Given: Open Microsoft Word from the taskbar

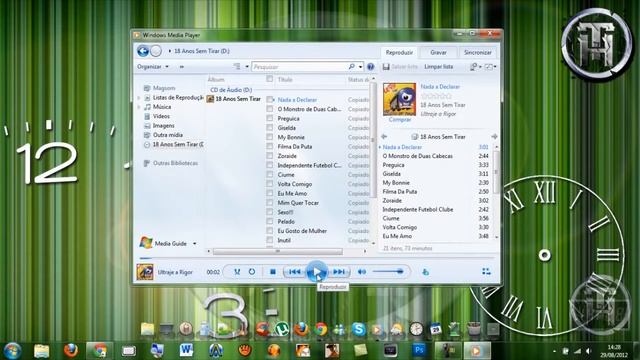Looking at the screenshot, I should (x=186, y=350).
